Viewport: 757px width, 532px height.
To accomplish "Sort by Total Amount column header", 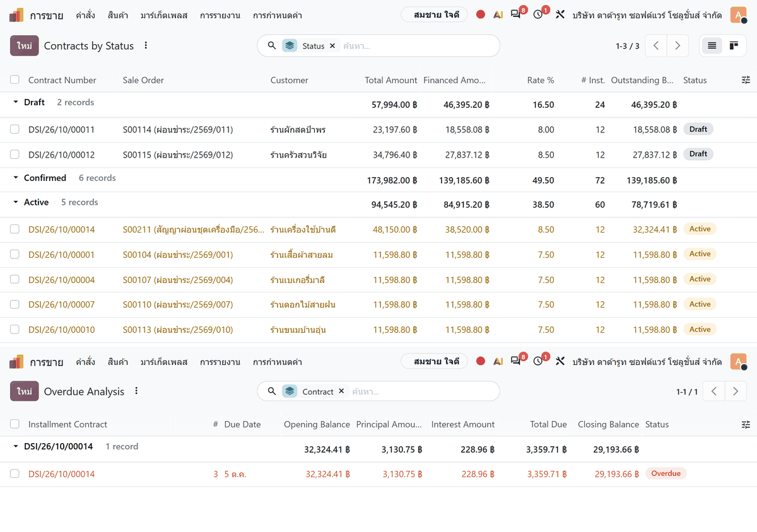I will click(391, 80).
